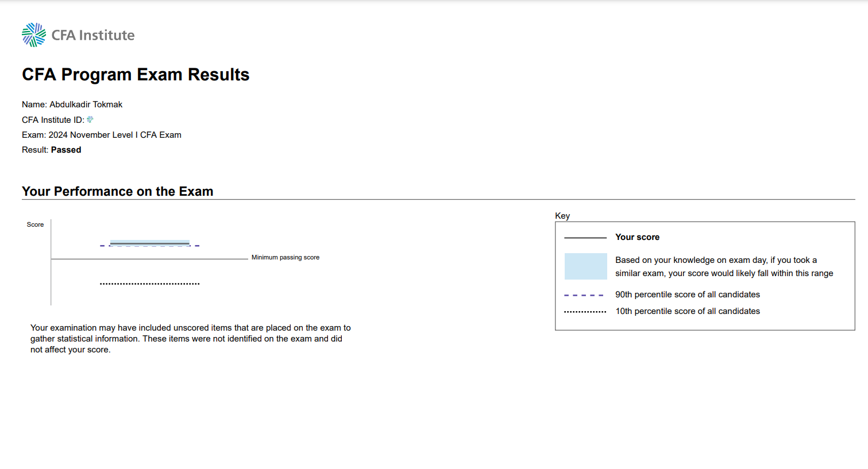Click the "Minimum passing score" chart label
Screen dimensions: 868x469
(x=286, y=257)
